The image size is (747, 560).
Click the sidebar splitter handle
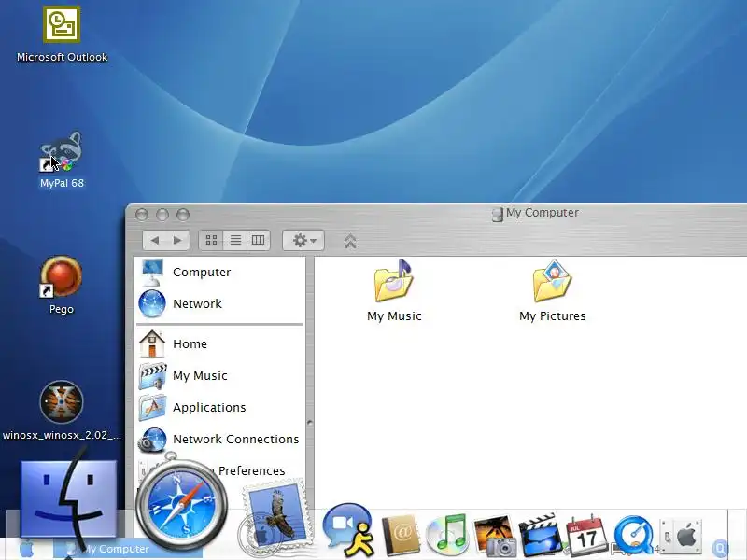coord(310,423)
